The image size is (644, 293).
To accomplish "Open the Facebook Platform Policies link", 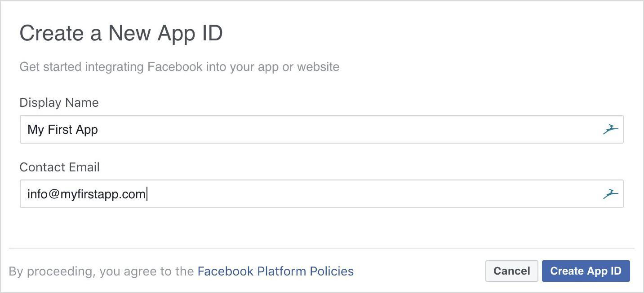I will 275,271.
